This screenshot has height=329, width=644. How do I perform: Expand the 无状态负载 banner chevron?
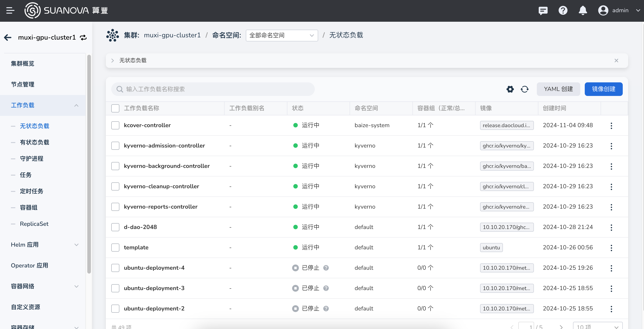click(113, 61)
